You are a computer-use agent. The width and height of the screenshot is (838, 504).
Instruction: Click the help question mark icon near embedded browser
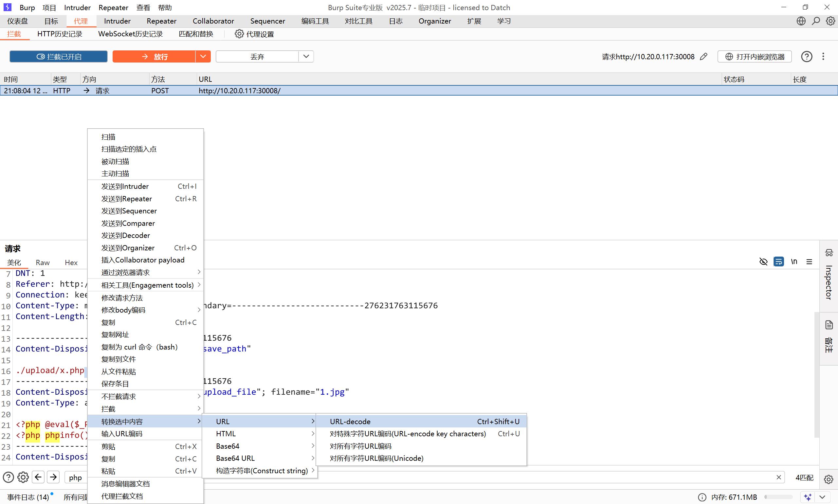pyautogui.click(x=806, y=56)
